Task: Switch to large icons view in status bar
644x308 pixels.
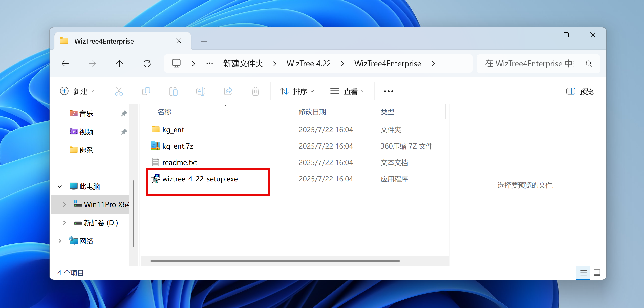Action: tap(597, 273)
